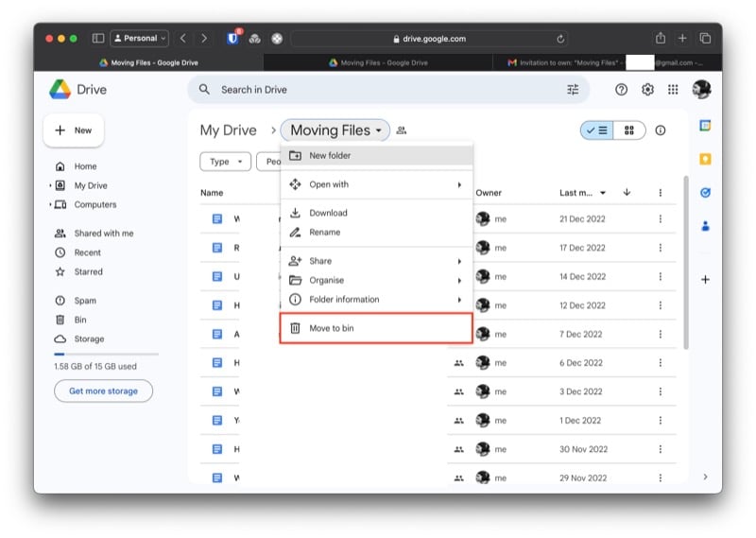Image resolution: width=756 pixels, height=538 pixels.
Task: Click the plus icon to get add-ons
Action: (x=705, y=279)
